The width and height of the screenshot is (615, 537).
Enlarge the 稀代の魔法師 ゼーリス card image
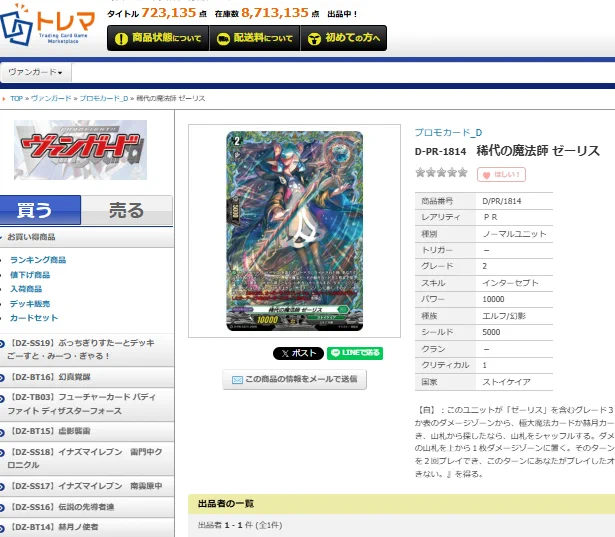point(295,231)
